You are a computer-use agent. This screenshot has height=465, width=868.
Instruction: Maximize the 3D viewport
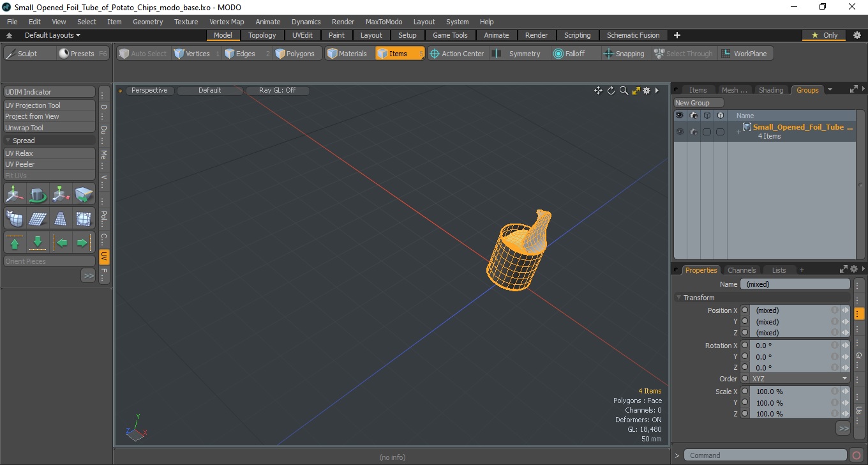(636, 91)
